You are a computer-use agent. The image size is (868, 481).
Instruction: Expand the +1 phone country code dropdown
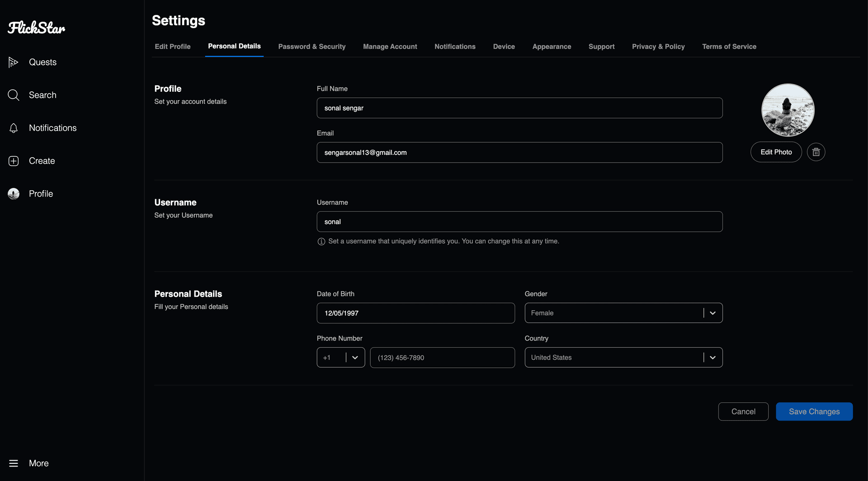pos(354,358)
